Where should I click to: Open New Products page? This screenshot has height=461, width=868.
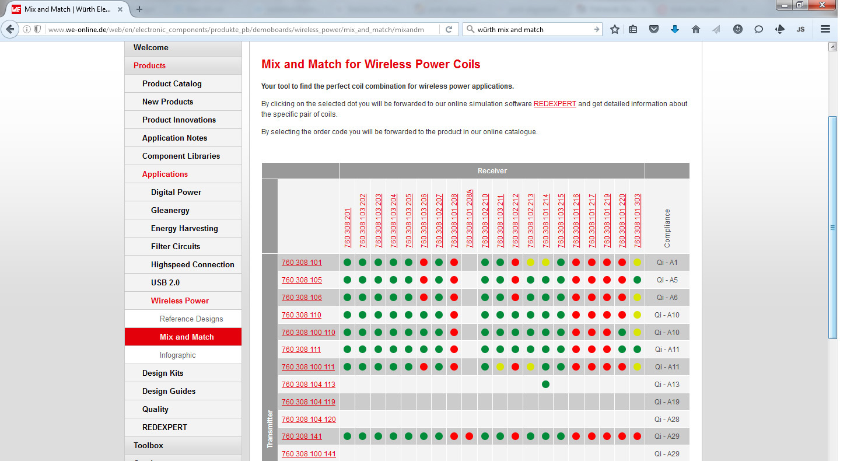click(183, 102)
